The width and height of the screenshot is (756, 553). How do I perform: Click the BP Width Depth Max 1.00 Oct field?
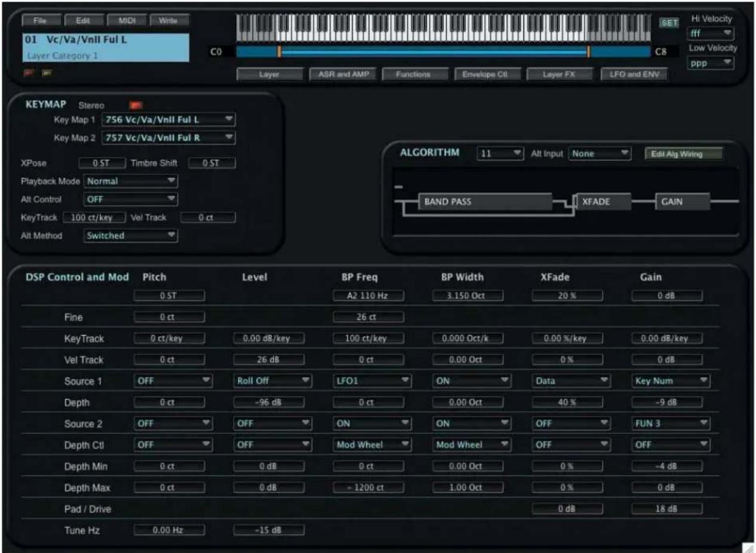tap(468, 487)
